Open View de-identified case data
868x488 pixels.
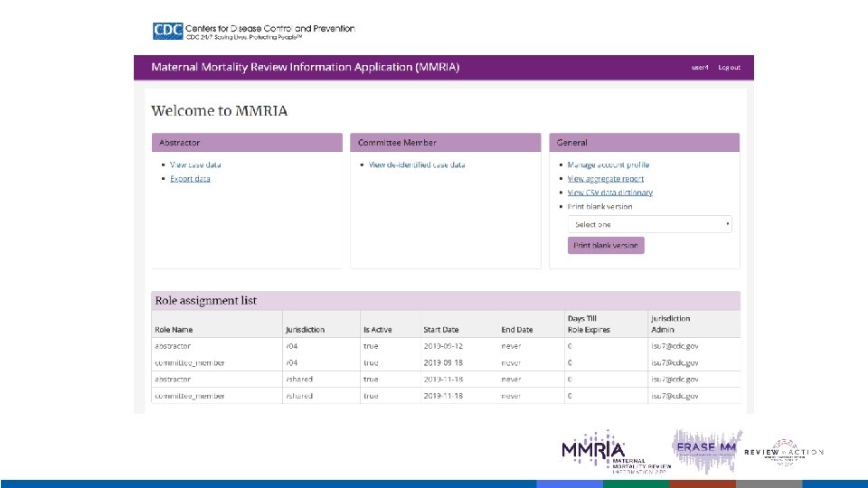click(417, 164)
